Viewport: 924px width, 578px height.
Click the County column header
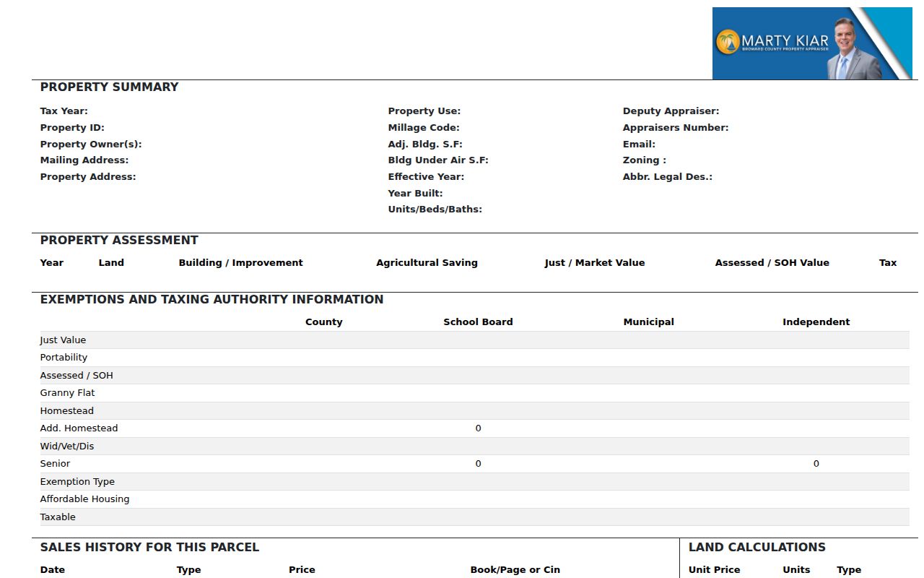pyautogui.click(x=324, y=322)
